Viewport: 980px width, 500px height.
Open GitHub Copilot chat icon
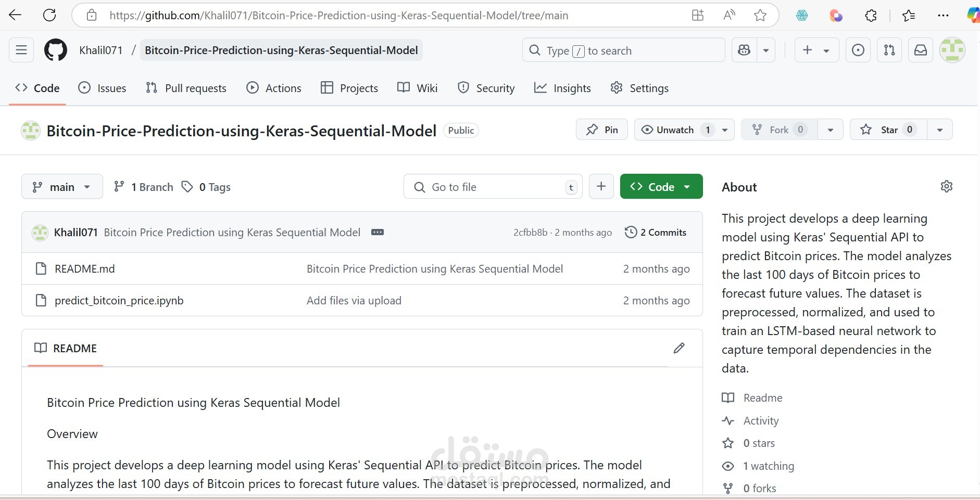click(x=744, y=50)
